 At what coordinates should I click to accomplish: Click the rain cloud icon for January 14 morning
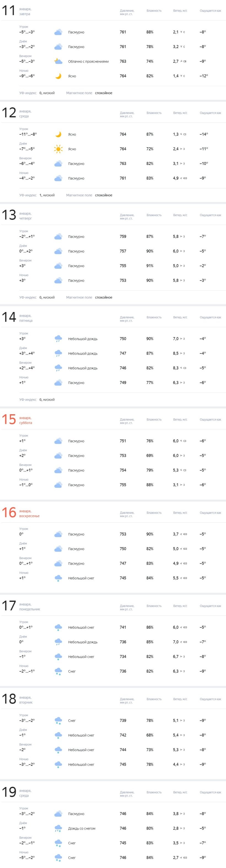click(x=58, y=339)
